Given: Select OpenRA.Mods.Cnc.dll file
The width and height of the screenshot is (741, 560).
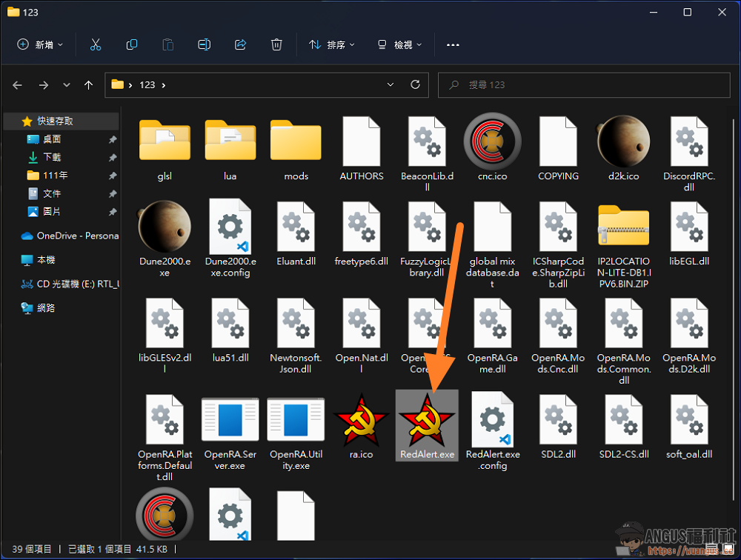Looking at the screenshot, I should (x=558, y=336).
